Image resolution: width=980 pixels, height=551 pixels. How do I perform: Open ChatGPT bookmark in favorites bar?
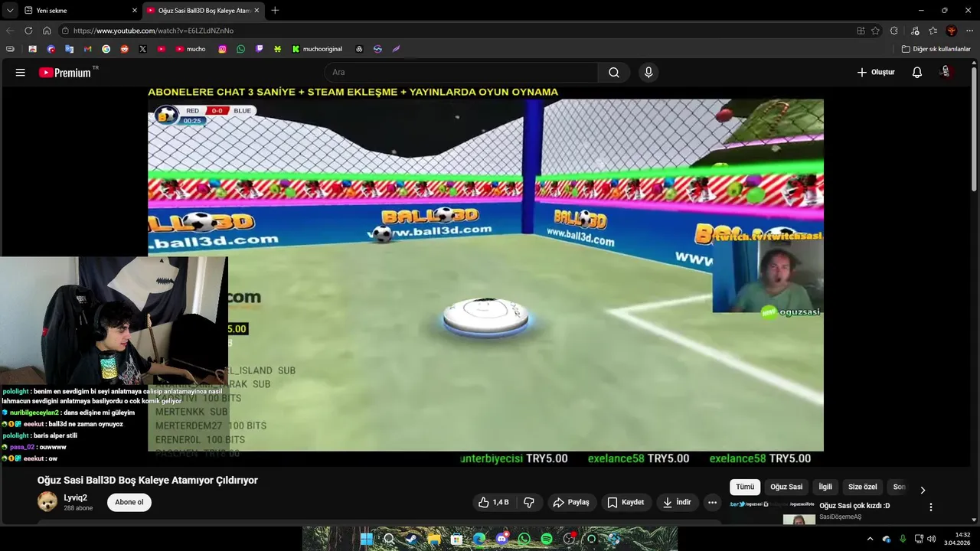point(359,49)
